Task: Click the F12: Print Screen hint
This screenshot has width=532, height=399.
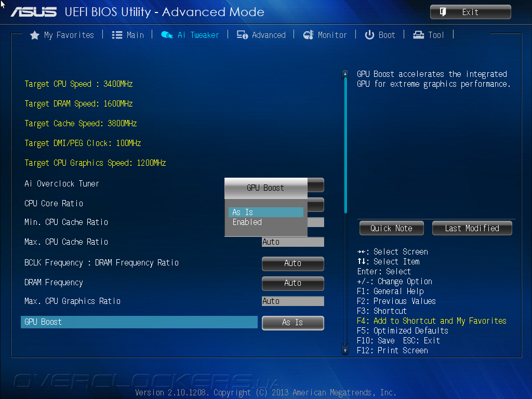Action: click(x=392, y=351)
